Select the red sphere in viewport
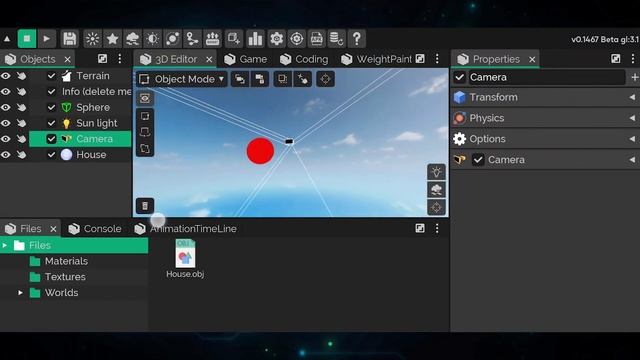This screenshot has width=640, height=360. (260, 151)
